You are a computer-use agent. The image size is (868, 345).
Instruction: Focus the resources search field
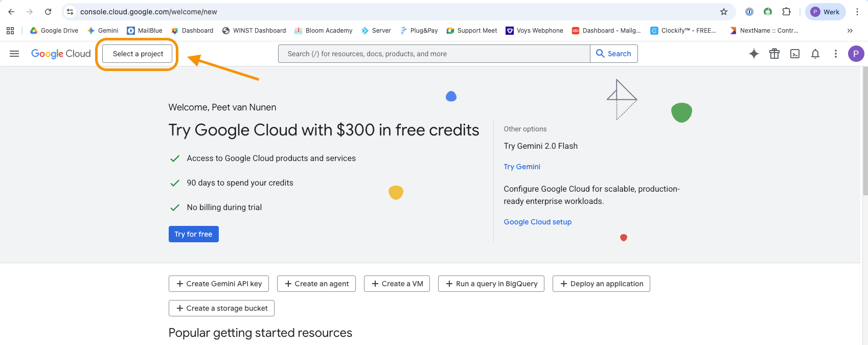435,54
